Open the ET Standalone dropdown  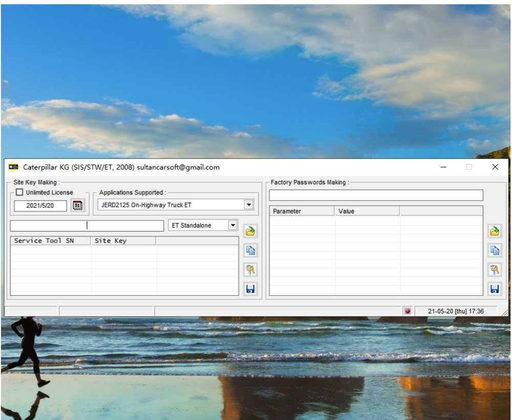point(232,225)
